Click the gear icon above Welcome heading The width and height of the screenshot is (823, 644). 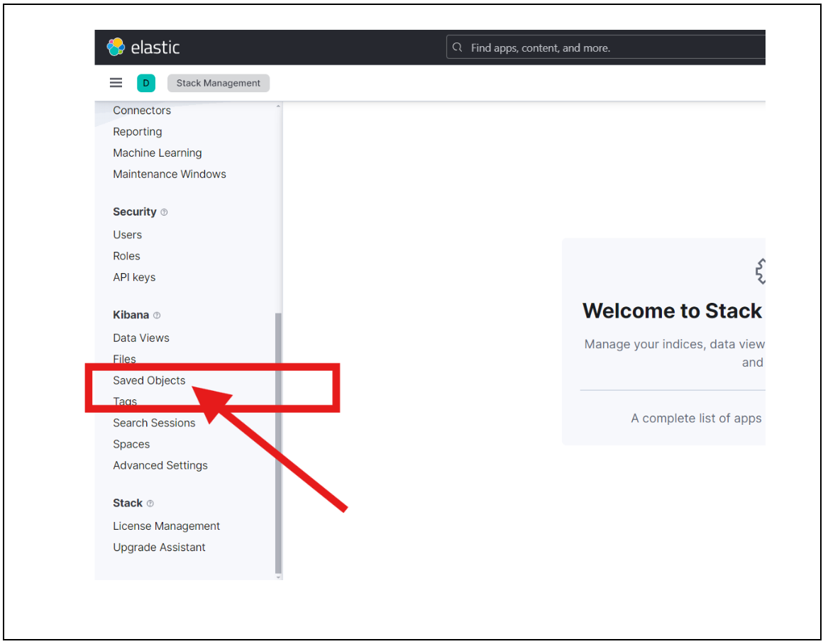coord(761,271)
